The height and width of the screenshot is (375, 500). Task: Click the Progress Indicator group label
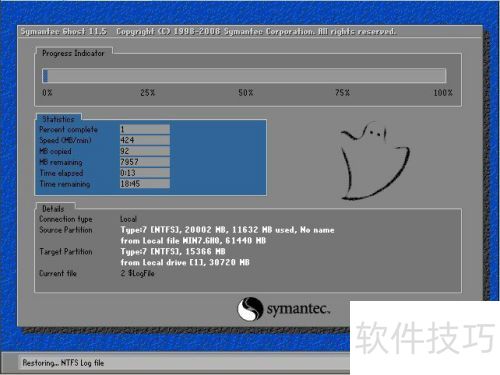click(73, 53)
